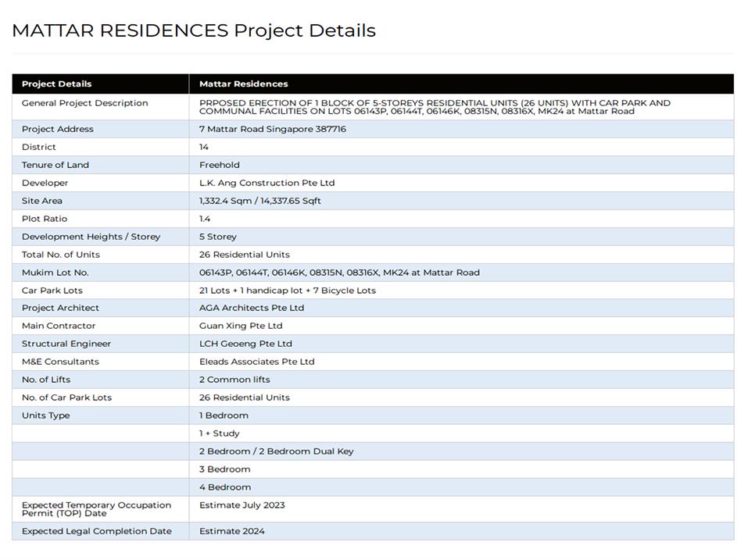Click the 2 Common lifts value
The width and height of the screenshot is (737, 560).
click(x=234, y=380)
